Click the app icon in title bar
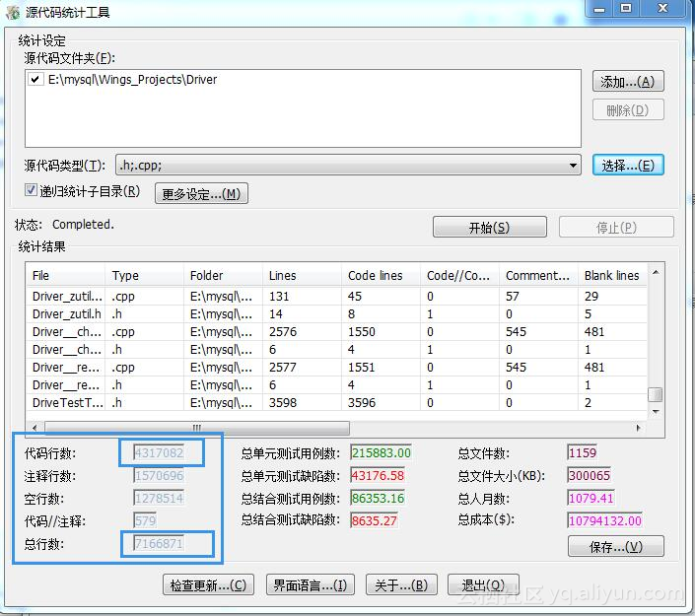The image size is (695, 616). coord(13,12)
